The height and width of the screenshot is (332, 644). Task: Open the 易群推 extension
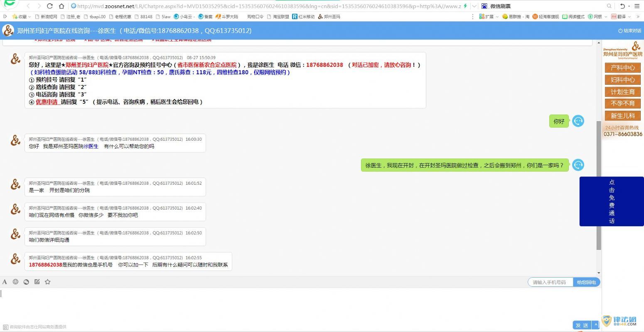coord(516,17)
